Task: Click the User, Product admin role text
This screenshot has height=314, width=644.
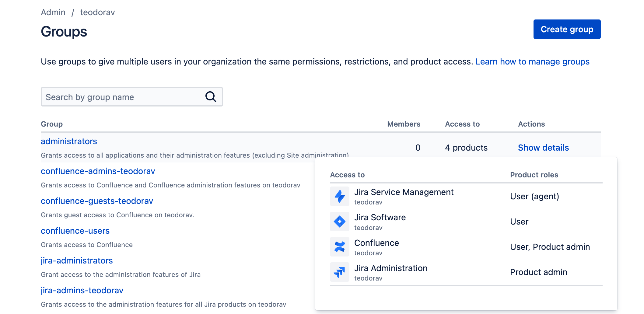Action: [550, 247]
